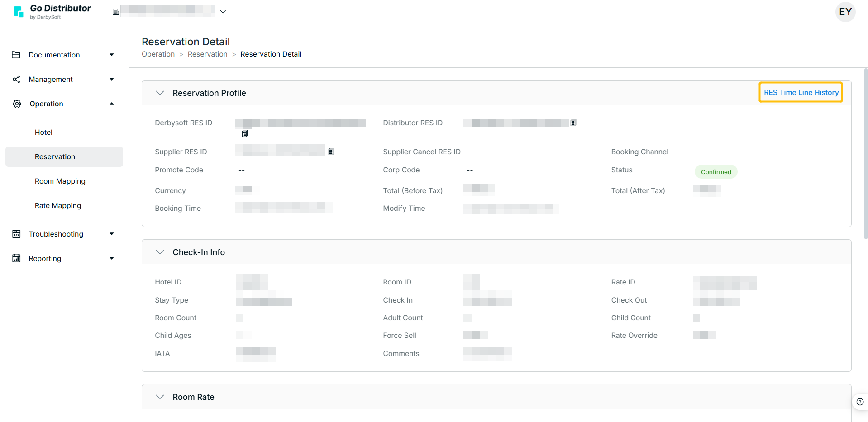The image size is (868, 422).
Task: Click the Booking Channel label
Action: click(639, 152)
